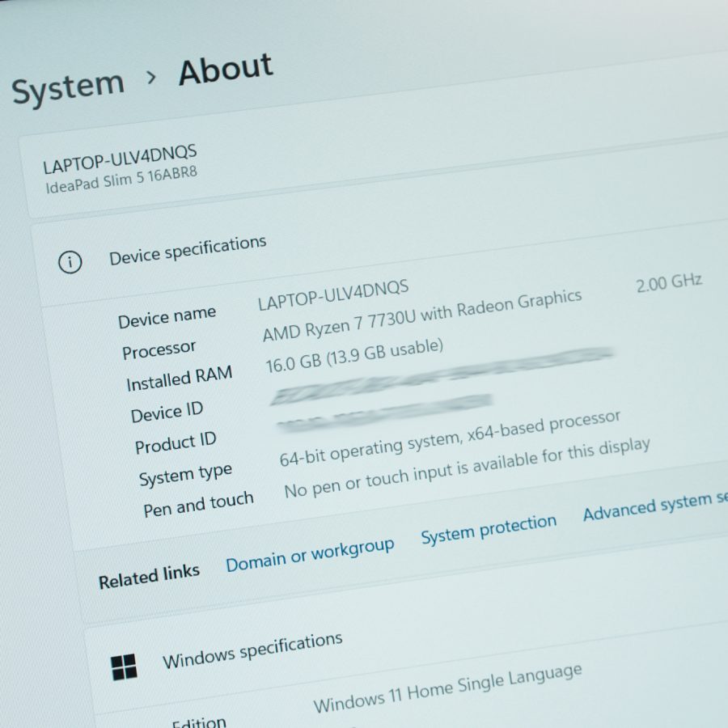728x728 pixels.
Task: Select the 16.0 GB (13.9 GB usable) value
Action: click(x=354, y=356)
